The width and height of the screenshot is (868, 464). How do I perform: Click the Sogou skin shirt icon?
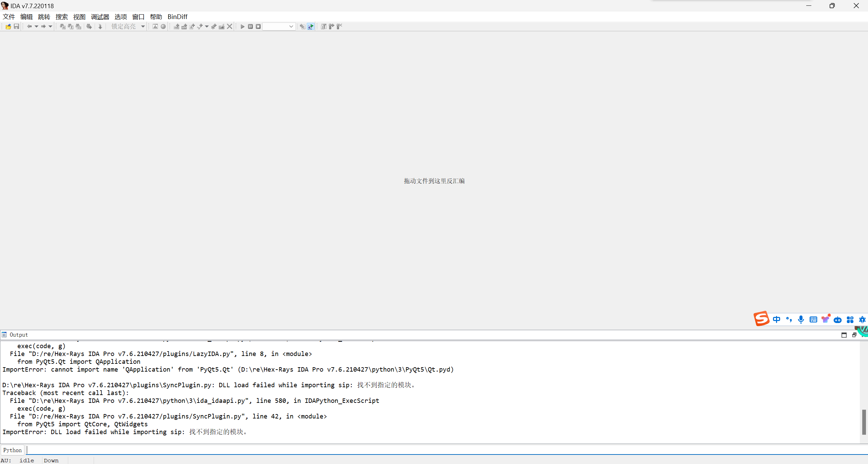click(826, 319)
